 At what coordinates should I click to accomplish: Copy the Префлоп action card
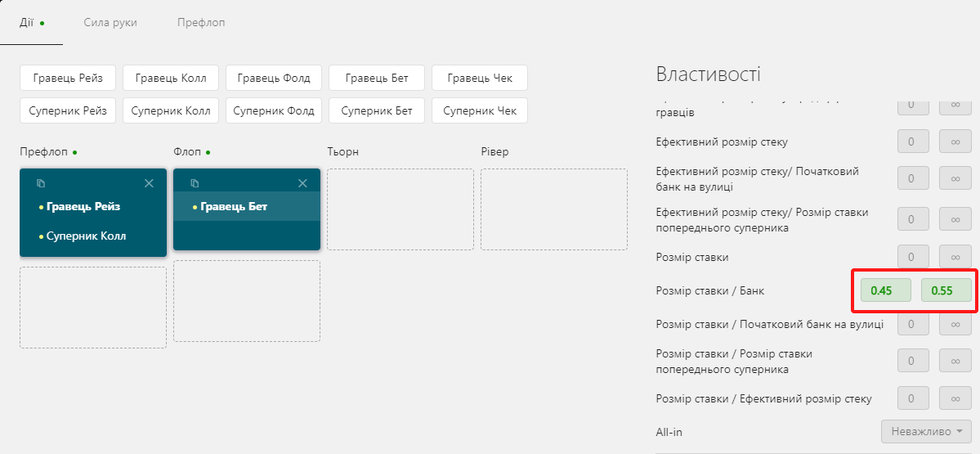(x=41, y=183)
